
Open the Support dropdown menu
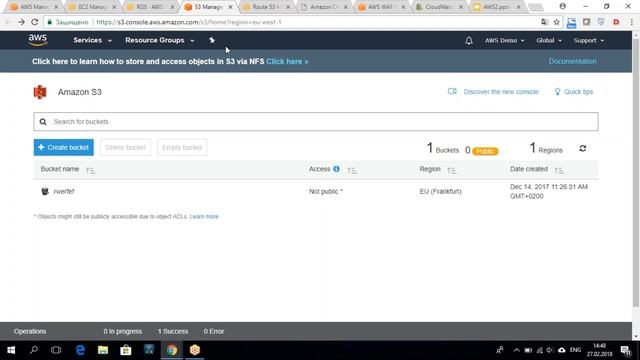[588, 40]
